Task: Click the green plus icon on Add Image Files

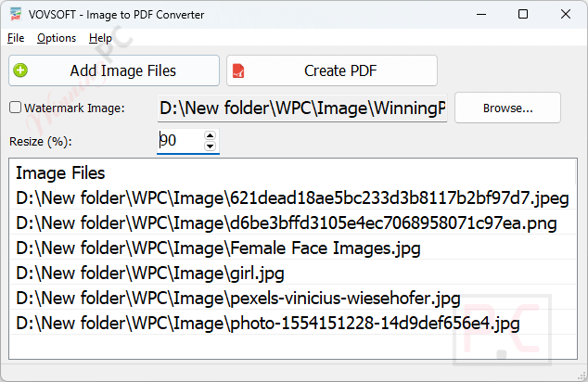Action: click(x=20, y=70)
